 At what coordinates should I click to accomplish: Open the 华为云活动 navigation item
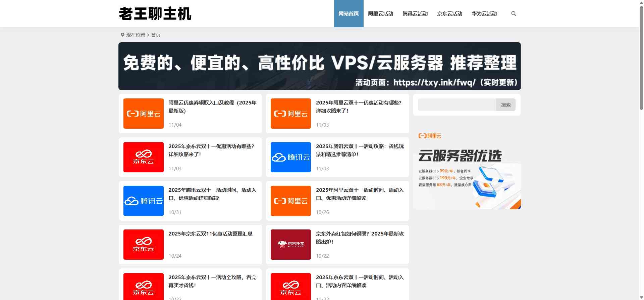coord(484,14)
